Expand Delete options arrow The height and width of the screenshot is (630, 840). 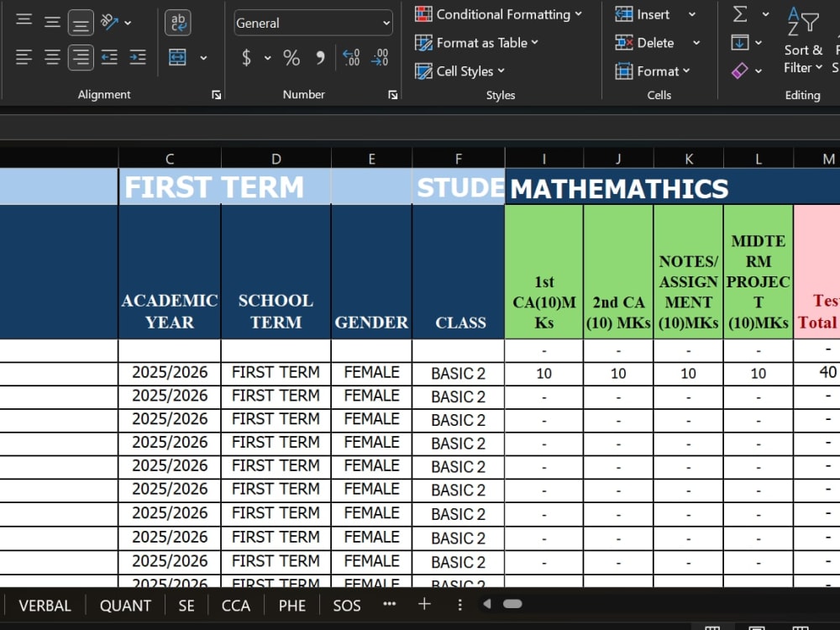(696, 43)
